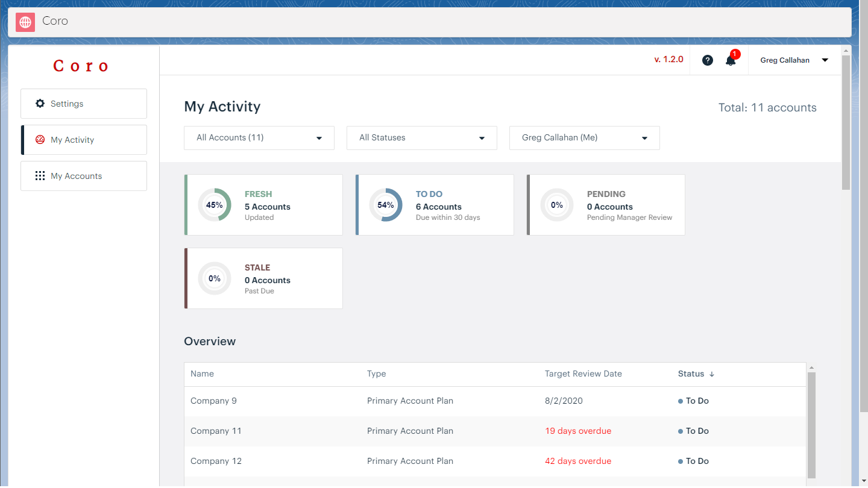
Task: Click the To Do 54% donut chart
Action: tap(386, 205)
